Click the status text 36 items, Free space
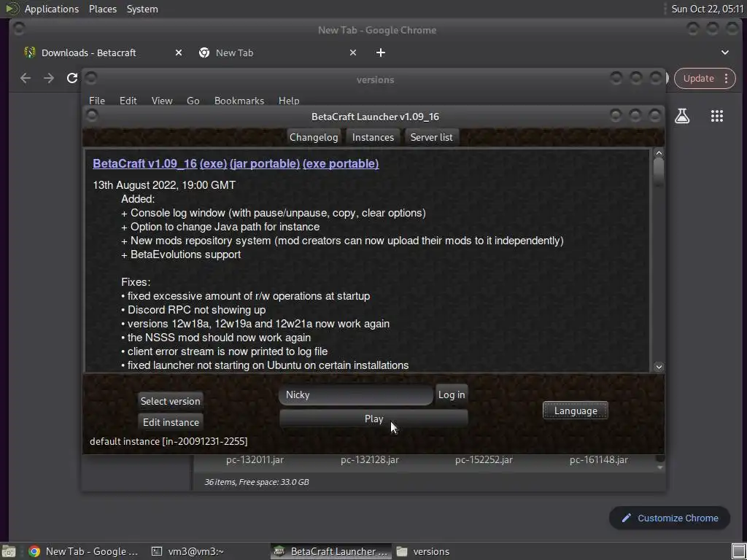 pos(257,482)
